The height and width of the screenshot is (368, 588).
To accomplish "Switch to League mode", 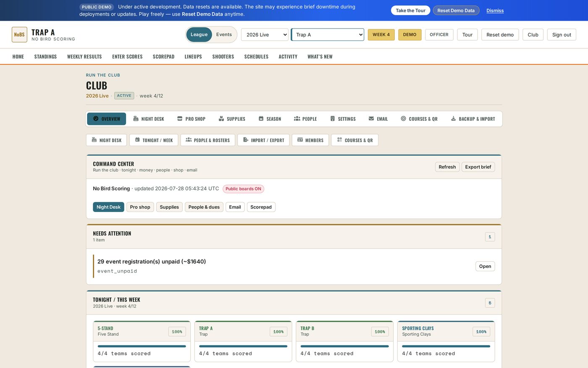I will click(x=199, y=34).
